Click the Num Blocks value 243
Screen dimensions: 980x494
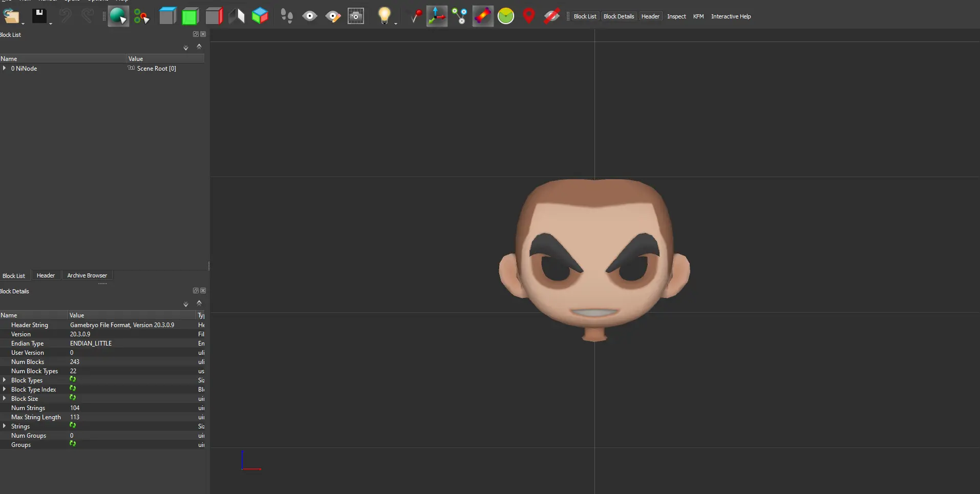click(75, 361)
